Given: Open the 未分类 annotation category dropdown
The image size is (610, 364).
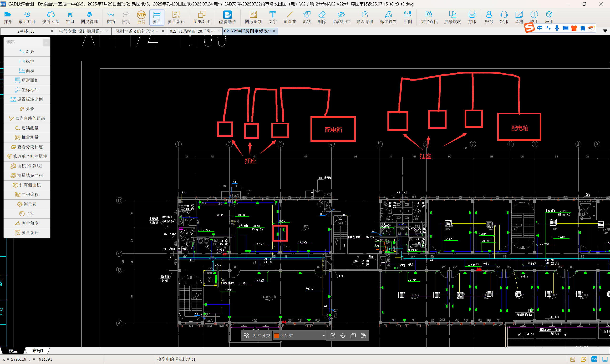Looking at the screenshot, I should tap(299, 336).
